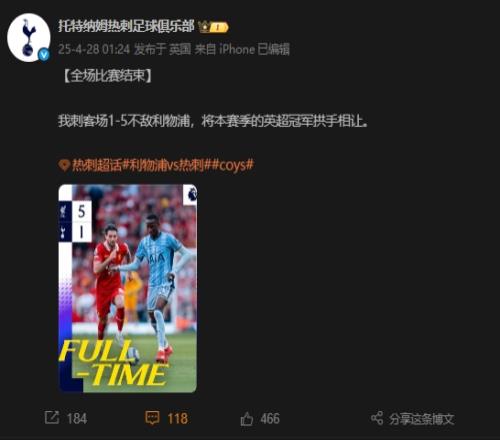
Task: Click the 466 like count
Action: (270, 419)
